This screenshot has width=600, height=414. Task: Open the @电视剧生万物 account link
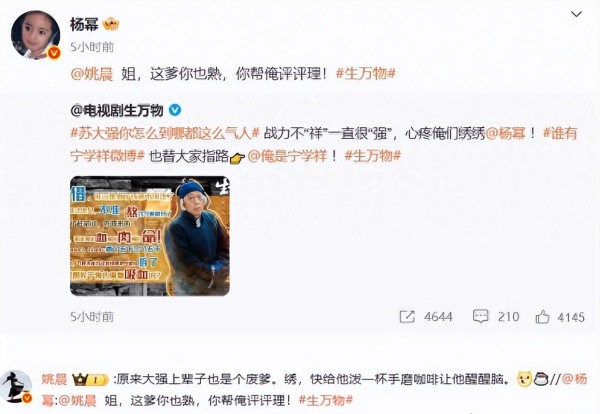coord(117,111)
